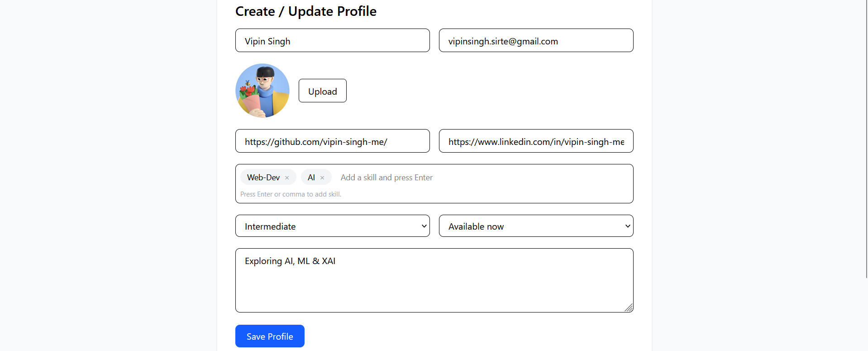868x351 pixels.
Task: Open the Intermediate experience level dropdown
Action: click(x=332, y=226)
